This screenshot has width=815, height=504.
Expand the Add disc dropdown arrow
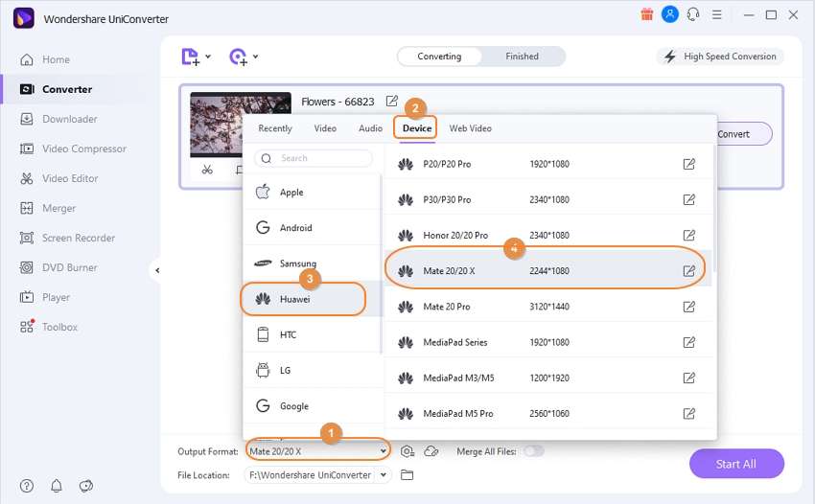pyautogui.click(x=255, y=57)
